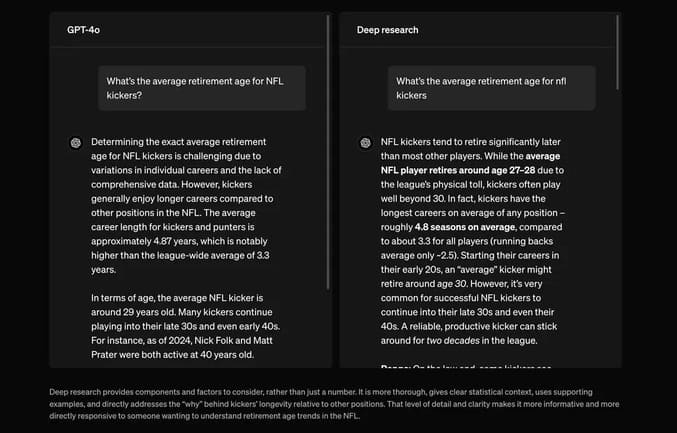Click the GPT-4o panel scrollbar
This screenshot has height=433, width=677.
point(327,150)
